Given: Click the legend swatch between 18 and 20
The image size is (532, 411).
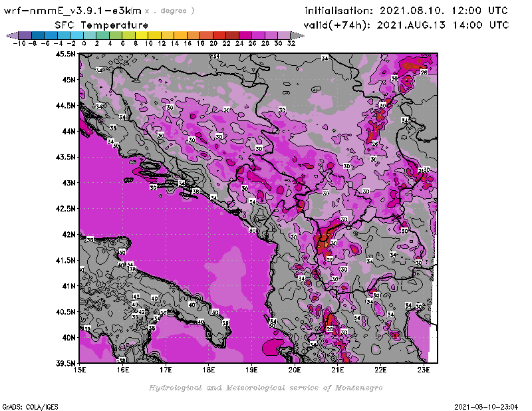Looking at the screenshot, I should (206, 35).
